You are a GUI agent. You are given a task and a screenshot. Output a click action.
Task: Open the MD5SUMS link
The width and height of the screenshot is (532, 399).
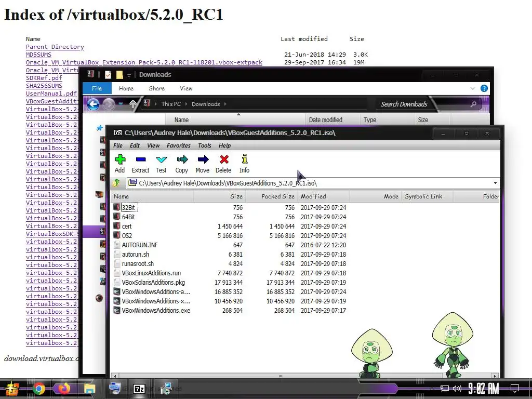[x=38, y=55]
